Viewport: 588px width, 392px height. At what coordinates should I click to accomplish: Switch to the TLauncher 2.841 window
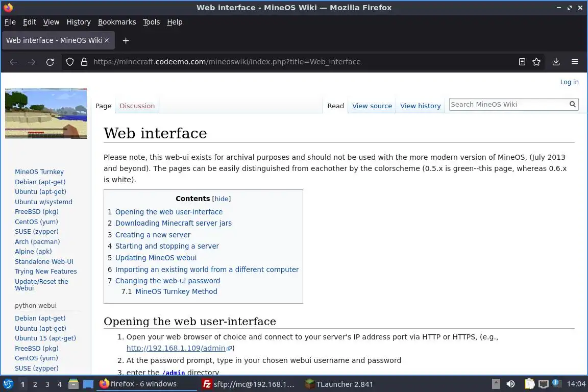click(x=339, y=384)
